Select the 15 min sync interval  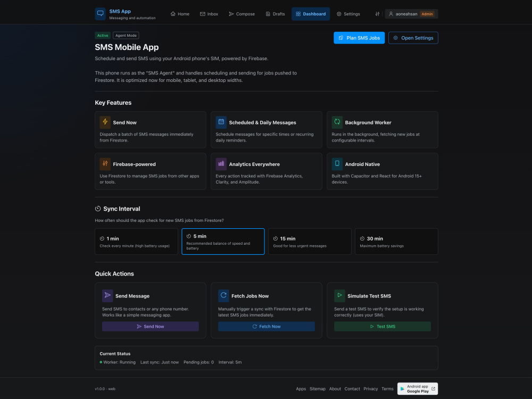pyautogui.click(x=310, y=241)
